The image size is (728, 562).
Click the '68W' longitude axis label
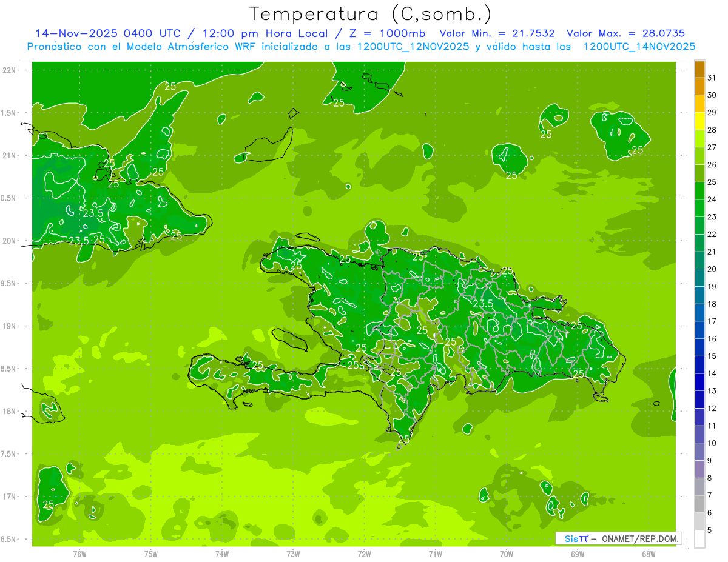649,554
